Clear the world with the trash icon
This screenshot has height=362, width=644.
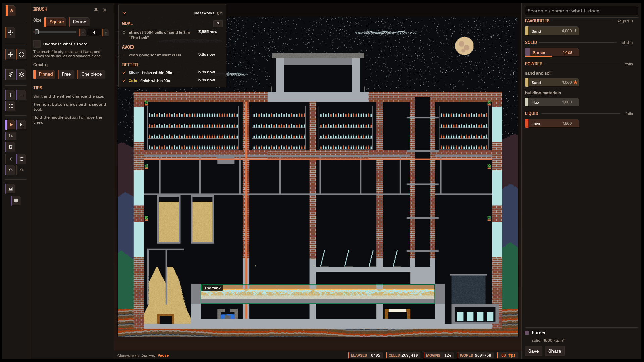(x=11, y=147)
